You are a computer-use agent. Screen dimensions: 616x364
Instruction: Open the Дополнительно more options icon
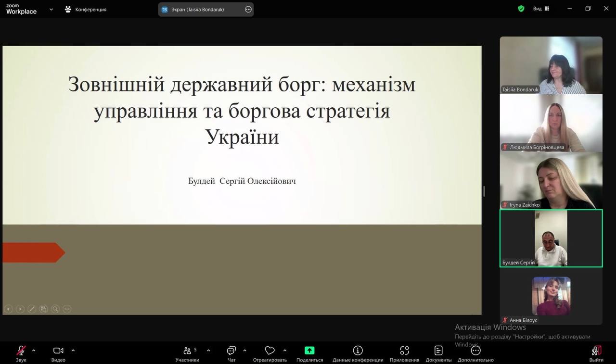(475, 351)
